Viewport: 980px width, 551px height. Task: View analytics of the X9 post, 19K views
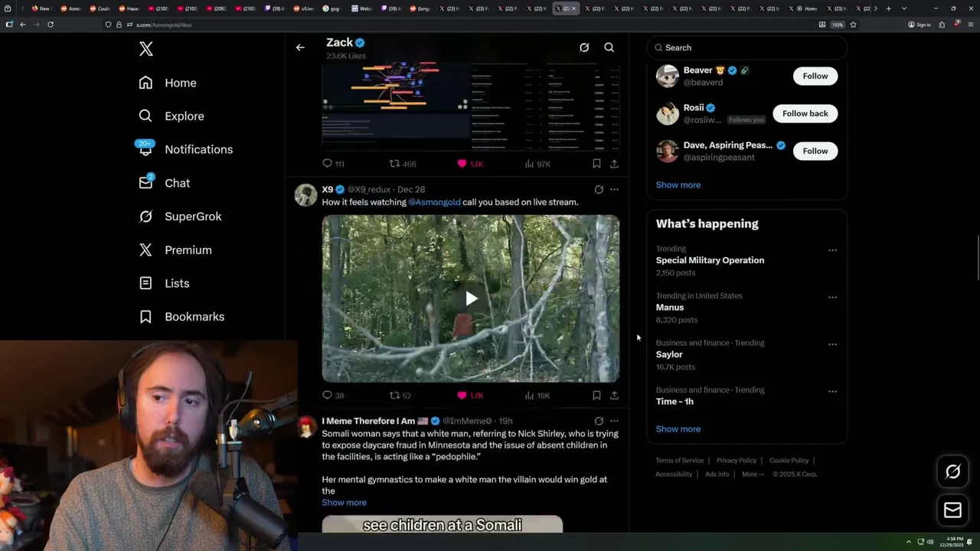tap(537, 396)
